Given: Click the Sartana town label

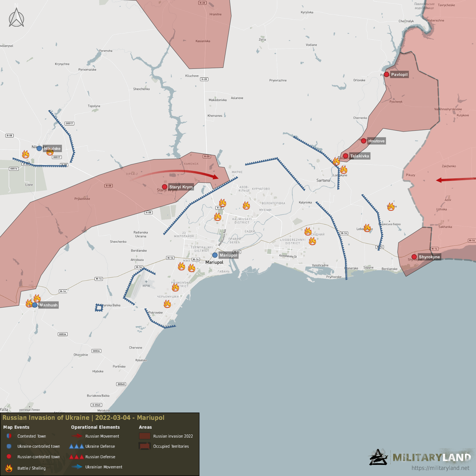Looking at the screenshot, I should click(x=323, y=180).
